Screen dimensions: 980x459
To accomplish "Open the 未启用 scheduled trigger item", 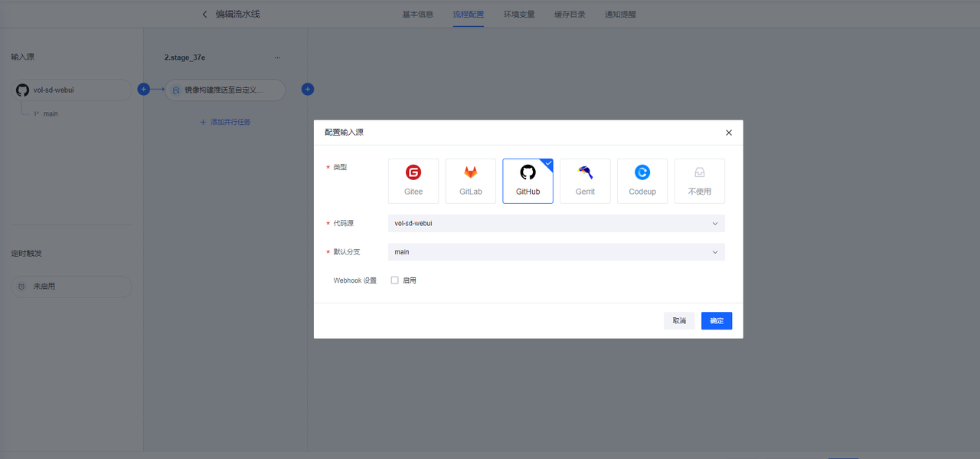I will tap(71, 287).
